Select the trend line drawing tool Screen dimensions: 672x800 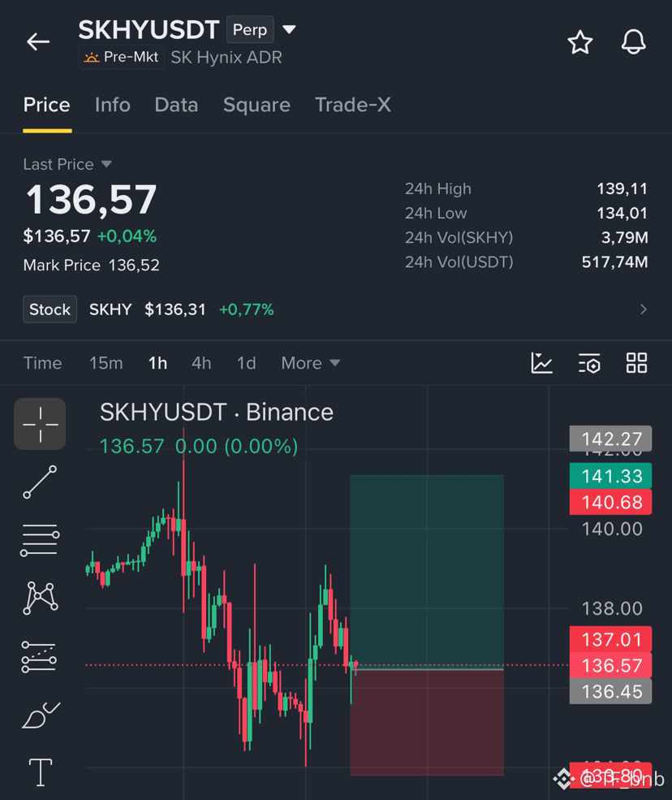pyautogui.click(x=40, y=482)
